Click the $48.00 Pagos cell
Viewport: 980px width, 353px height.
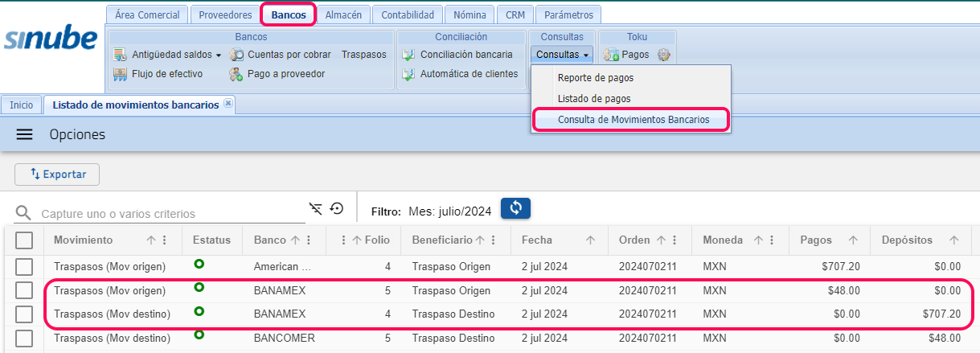843,290
